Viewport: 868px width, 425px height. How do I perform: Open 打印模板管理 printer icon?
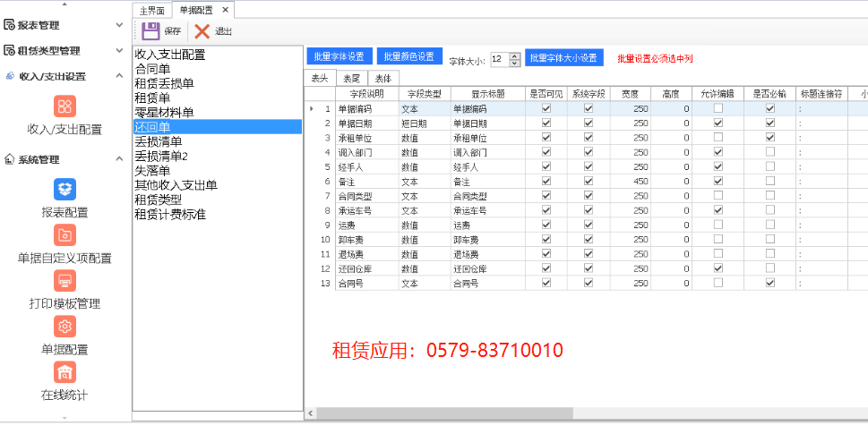(64, 281)
